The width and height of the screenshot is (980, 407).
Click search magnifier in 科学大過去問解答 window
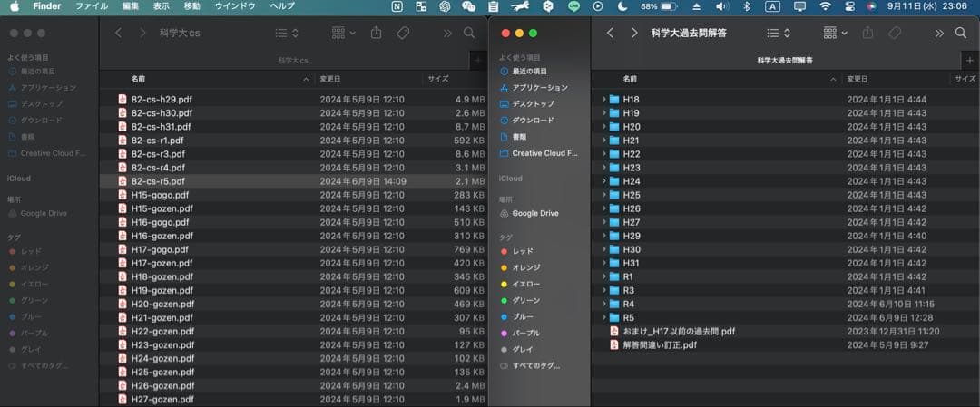[x=961, y=33]
